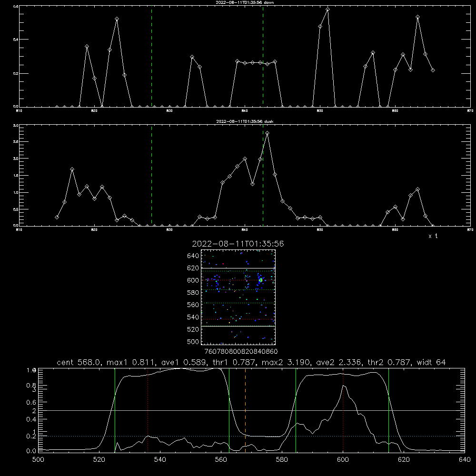Click the 2.0 label on the dusk plot y-axis
The height and width of the screenshot is (476, 476).
pos(15,159)
